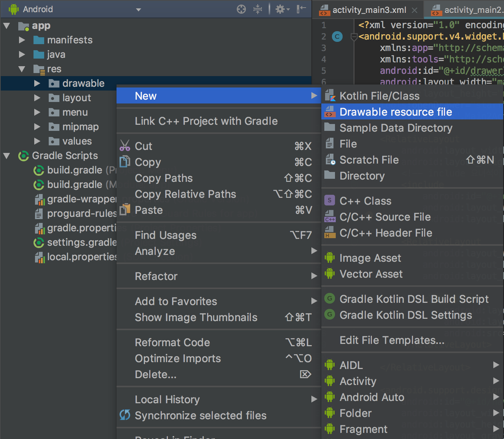Viewport: 504px width, 439px height.
Task: Choose Copy Relative Paths
Action: pyautogui.click(x=219, y=194)
